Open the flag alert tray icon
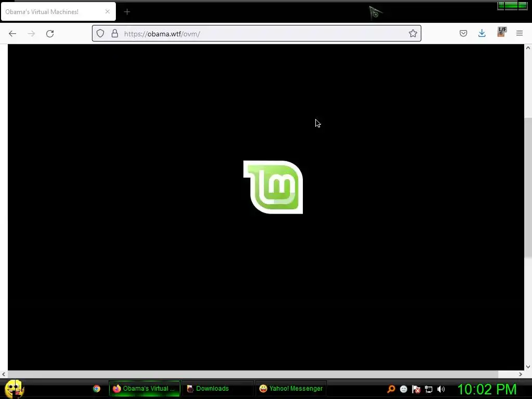This screenshot has width=532, height=399. [416, 389]
